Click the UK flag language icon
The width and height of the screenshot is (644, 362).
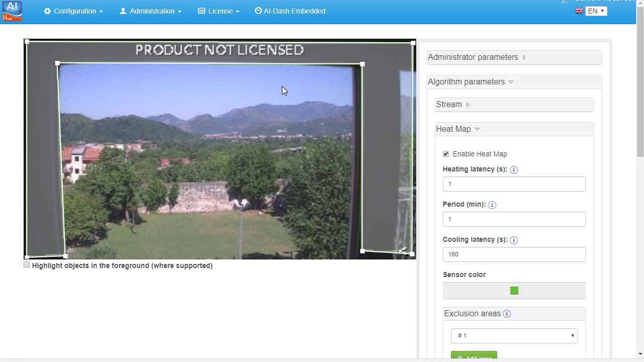(579, 11)
